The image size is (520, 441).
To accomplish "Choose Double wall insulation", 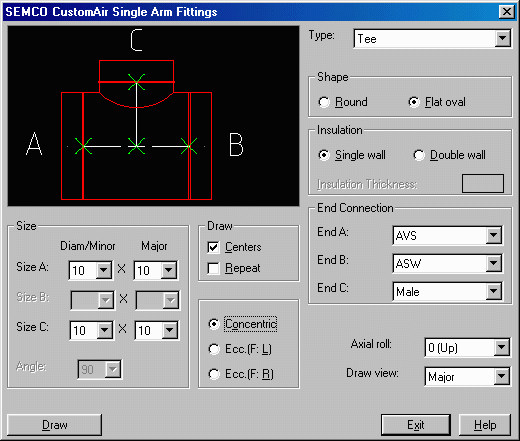I will click(449, 155).
